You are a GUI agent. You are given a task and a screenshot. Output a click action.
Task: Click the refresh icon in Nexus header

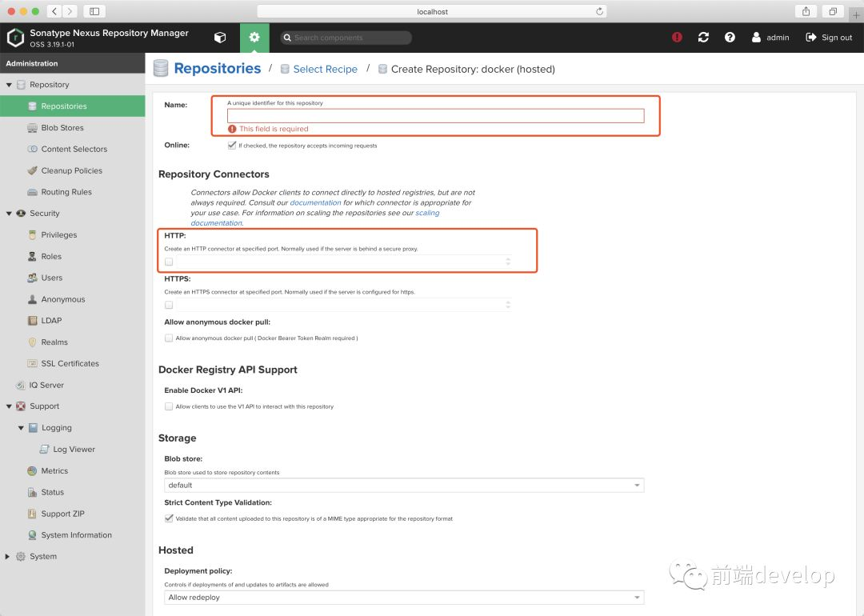point(703,38)
